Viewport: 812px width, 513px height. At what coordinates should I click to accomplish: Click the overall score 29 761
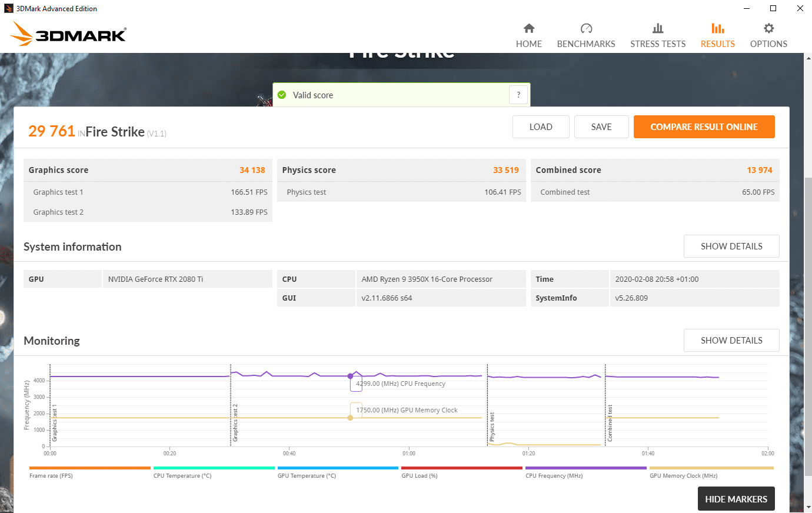click(52, 131)
